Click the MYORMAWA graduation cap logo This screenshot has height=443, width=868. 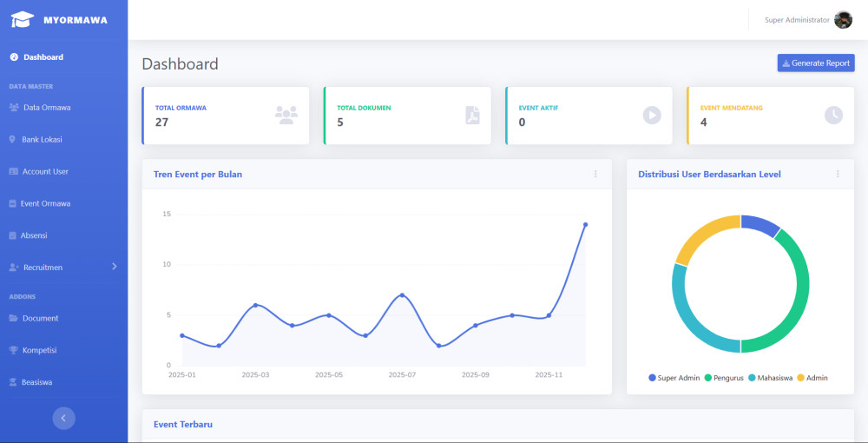point(22,19)
